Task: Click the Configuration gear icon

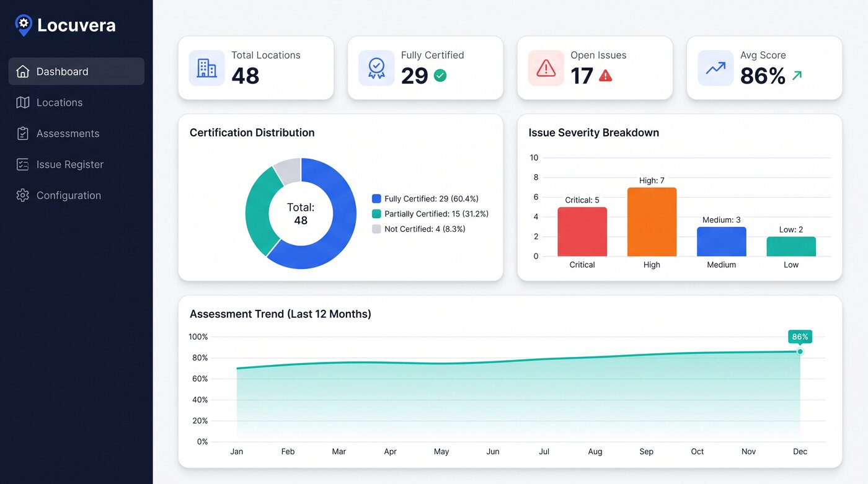Action: click(23, 195)
